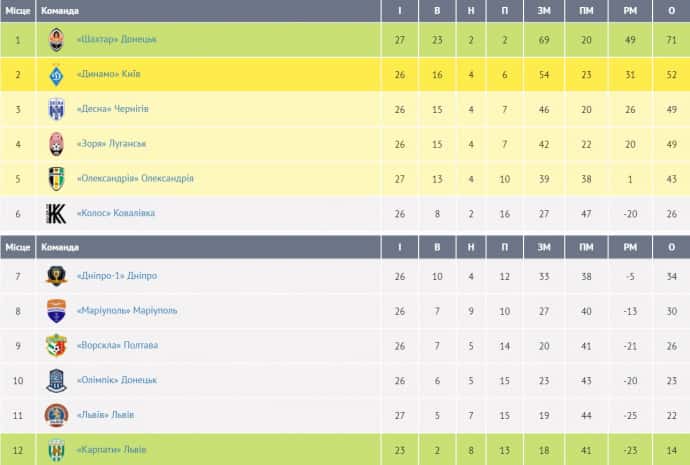Open the «Шахтар» Донецьк team link
The image size is (690, 465).
click(x=117, y=39)
